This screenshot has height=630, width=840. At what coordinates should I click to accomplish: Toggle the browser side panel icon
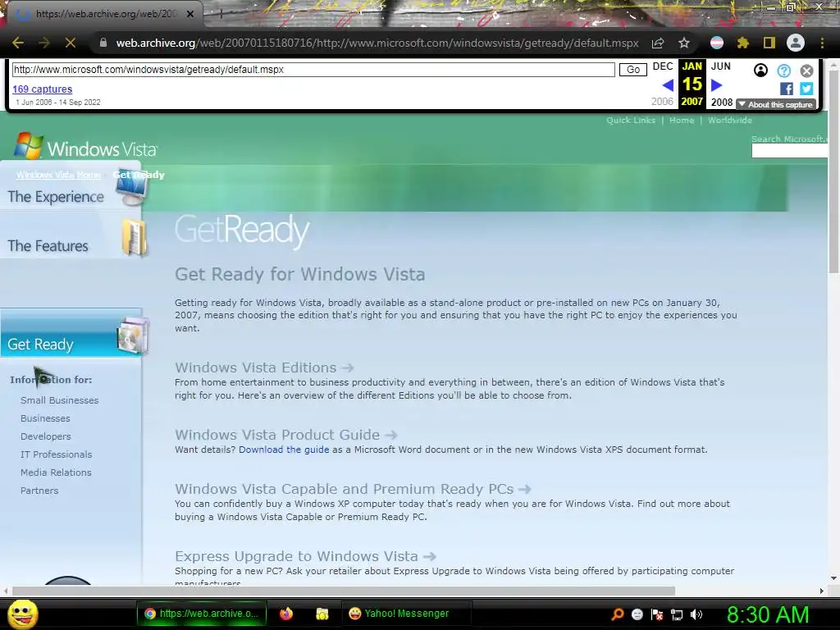(769, 43)
